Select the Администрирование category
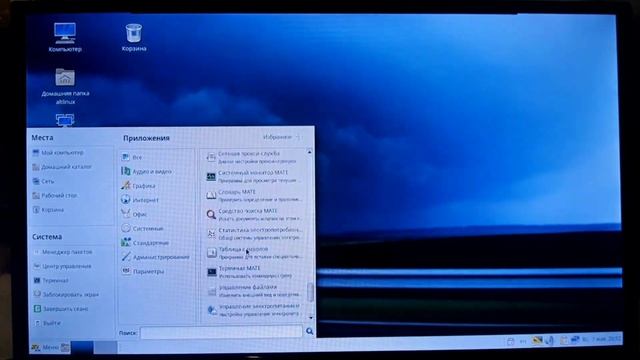Image resolution: width=640 pixels, height=360 pixels. click(x=156, y=257)
